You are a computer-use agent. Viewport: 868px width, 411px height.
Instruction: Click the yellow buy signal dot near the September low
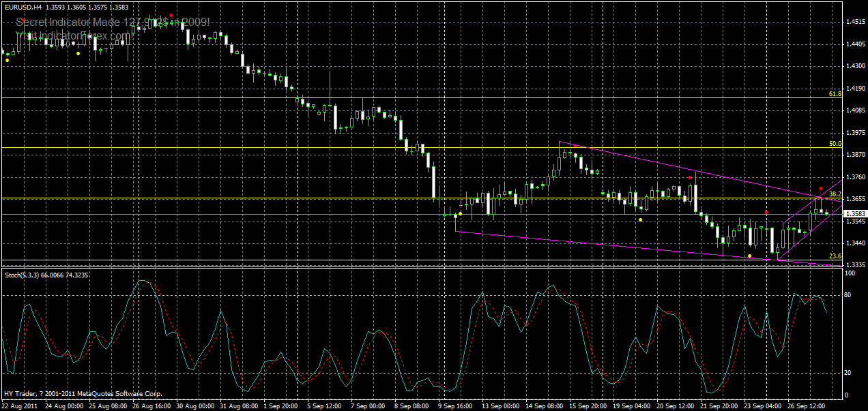click(750, 256)
